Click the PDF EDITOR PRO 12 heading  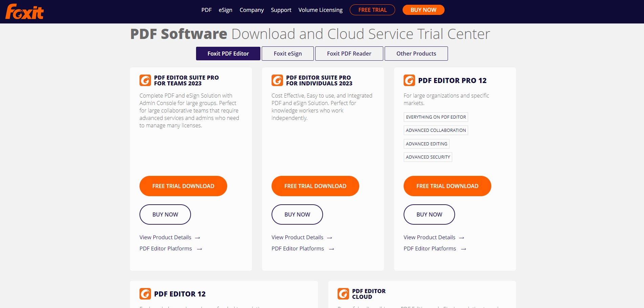pos(452,80)
